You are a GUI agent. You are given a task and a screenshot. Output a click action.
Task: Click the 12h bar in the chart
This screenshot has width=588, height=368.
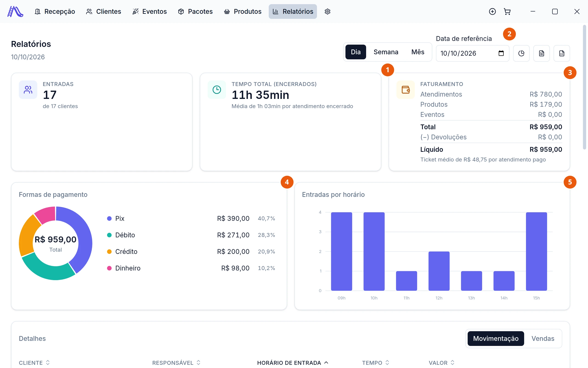(x=439, y=271)
